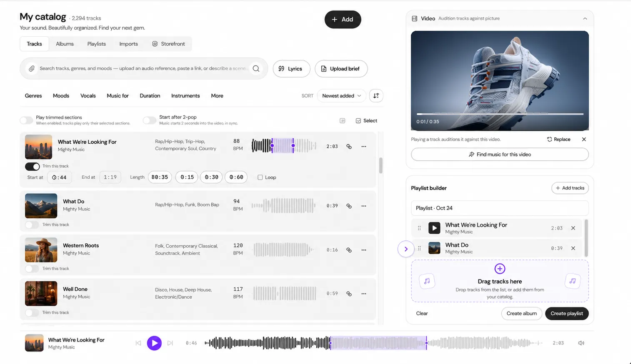Click the main play button in player bar

tap(154, 343)
